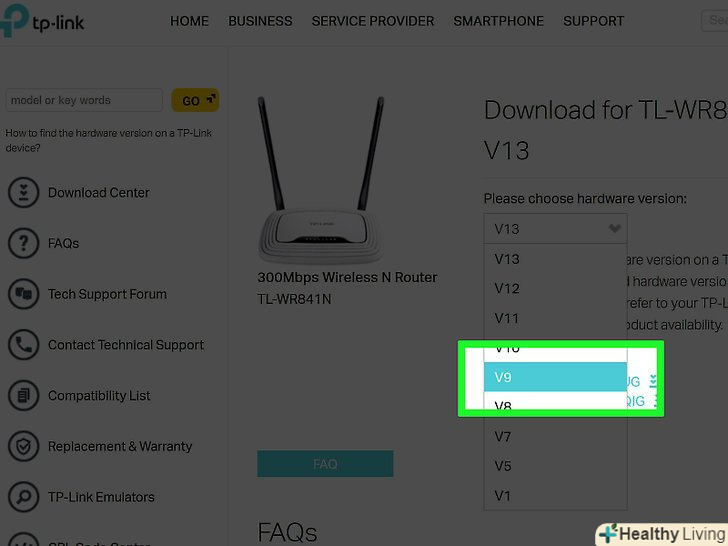Select highlighted V9 hardware version
The height and width of the screenshot is (546, 728).
[555, 377]
